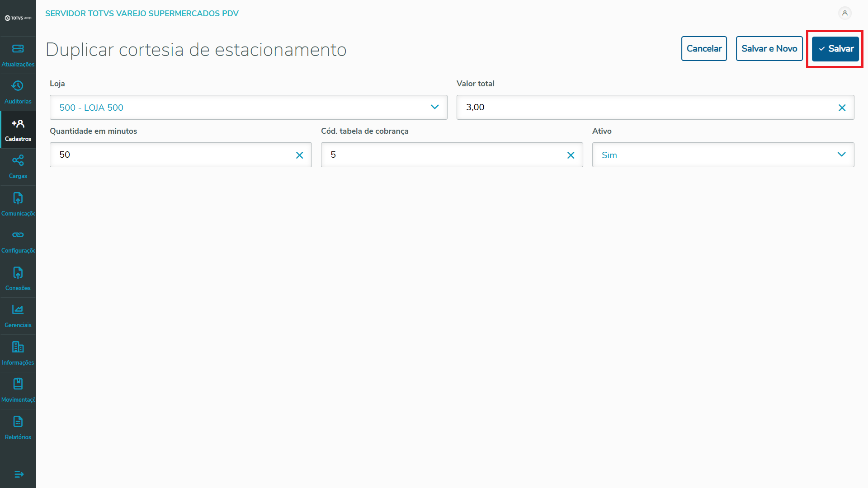
Task: Click the Salvar button
Action: [x=835, y=48]
